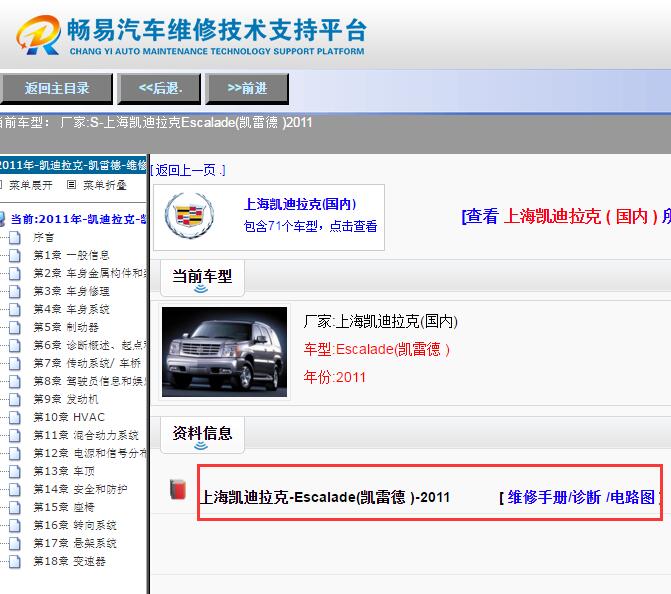This screenshot has height=594, width=671.
Task: Click page icon beside 第10章 HVAC
Action: (x=15, y=417)
